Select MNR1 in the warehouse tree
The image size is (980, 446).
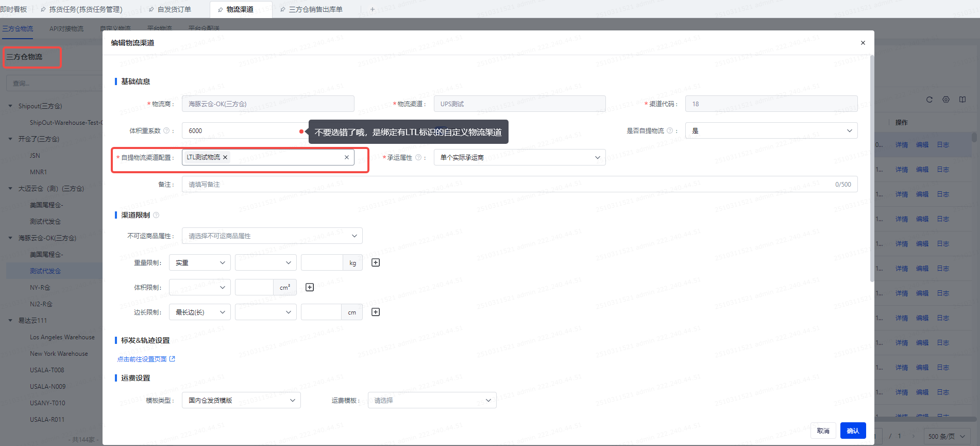[38, 172]
